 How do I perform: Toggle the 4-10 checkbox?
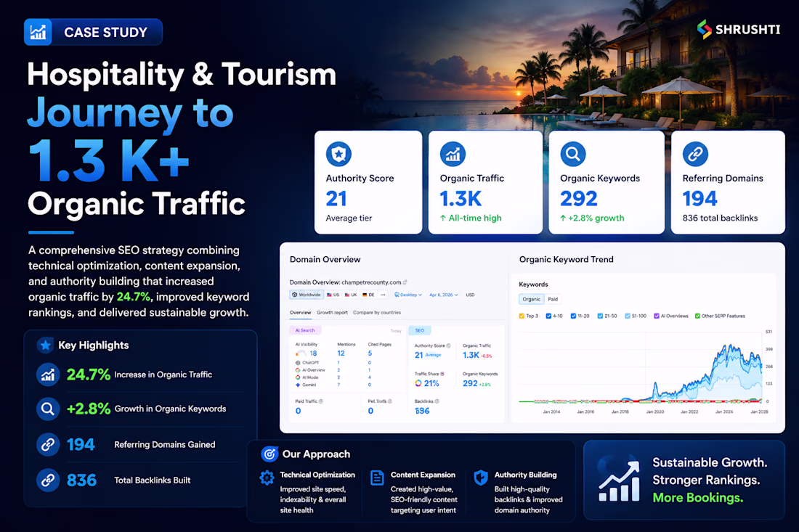pyautogui.click(x=548, y=316)
